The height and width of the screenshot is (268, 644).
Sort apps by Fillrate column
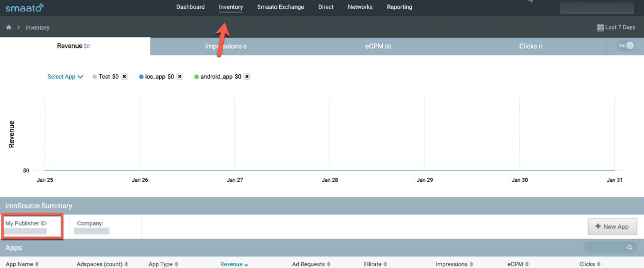tap(380, 264)
